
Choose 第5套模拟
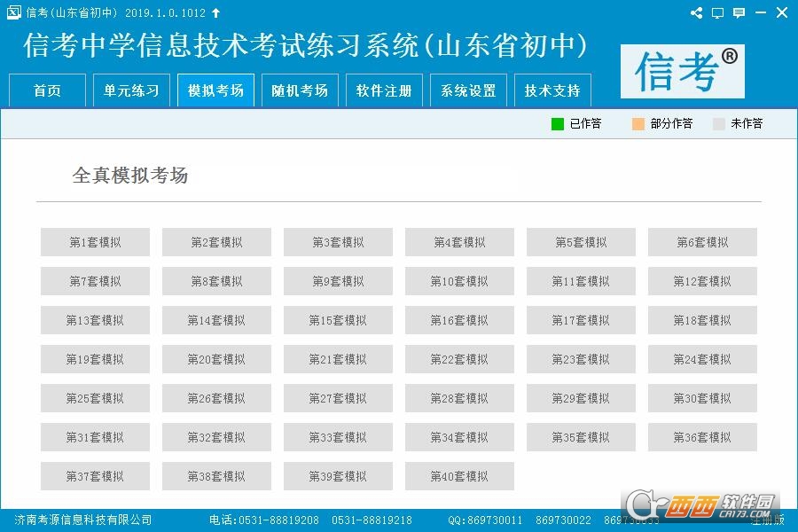click(581, 242)
